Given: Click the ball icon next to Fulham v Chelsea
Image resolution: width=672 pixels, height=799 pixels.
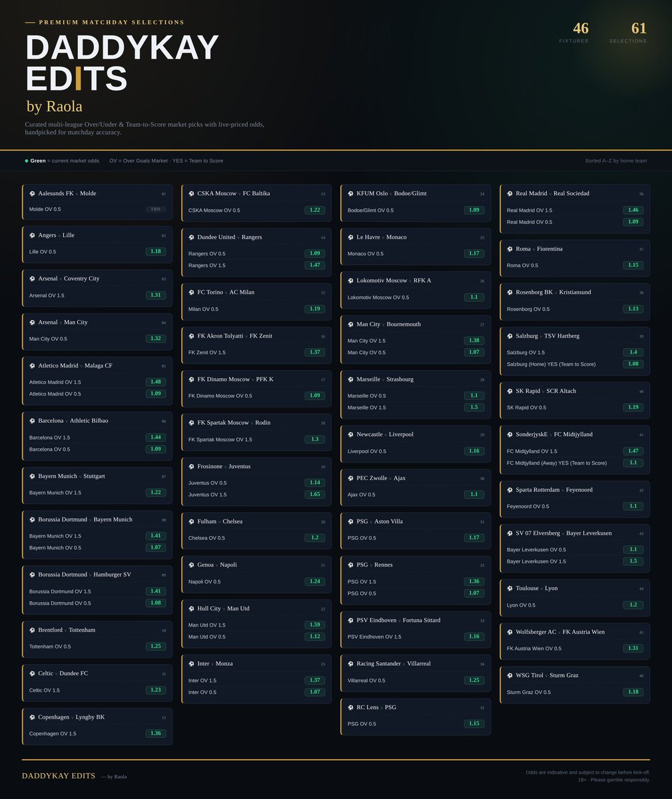Looking at the screenshot, I should [x=191, y=521].
